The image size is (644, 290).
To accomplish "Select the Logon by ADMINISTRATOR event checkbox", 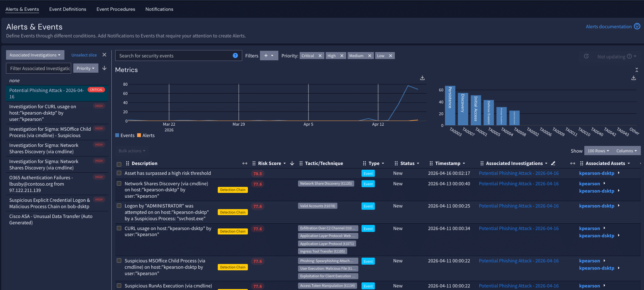I will [119, 206].
